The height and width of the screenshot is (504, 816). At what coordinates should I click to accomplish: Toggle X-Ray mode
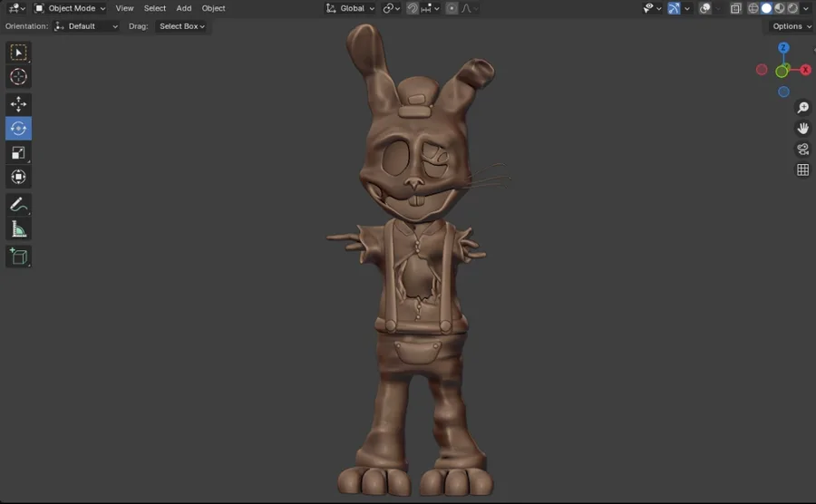click(735, 8)
